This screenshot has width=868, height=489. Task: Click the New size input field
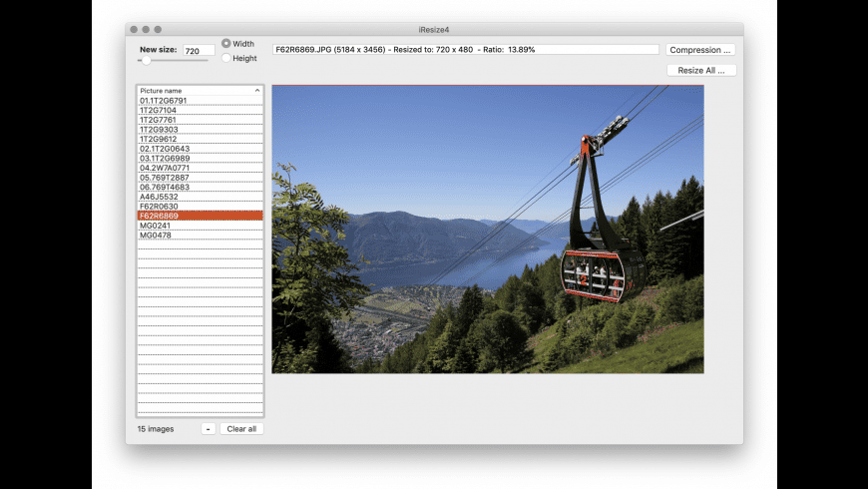click(x=199, y=50)
